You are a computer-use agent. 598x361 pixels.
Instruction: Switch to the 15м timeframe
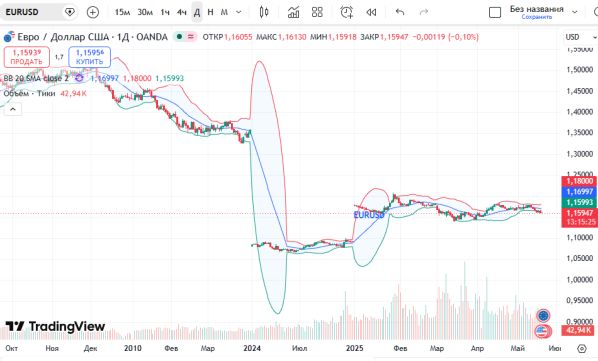click(122, 12)
